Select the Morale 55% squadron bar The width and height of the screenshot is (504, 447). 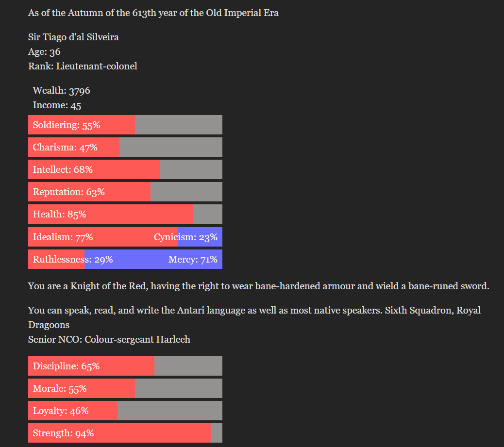click(x=125, y=388)
